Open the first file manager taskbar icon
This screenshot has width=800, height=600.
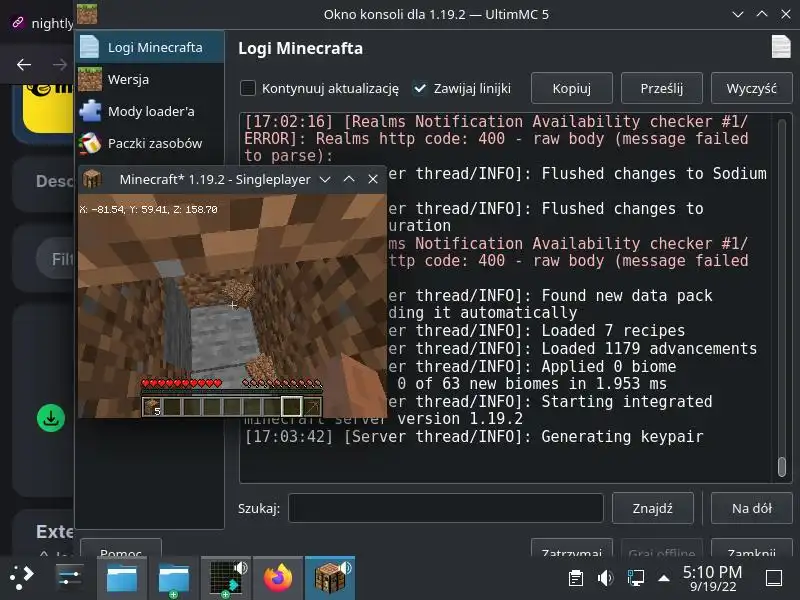121,578
